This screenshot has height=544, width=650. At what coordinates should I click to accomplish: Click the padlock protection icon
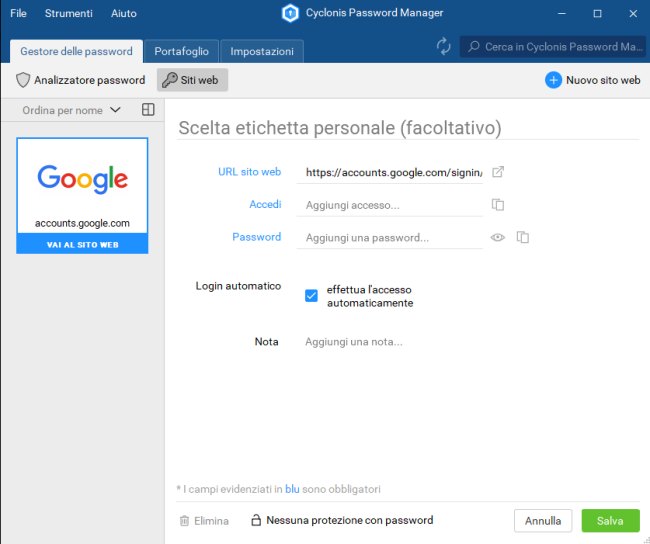coord(256,520)
